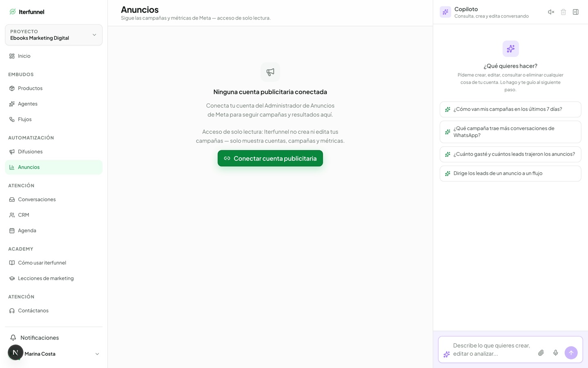Mute Copiloto sound with speaker icon
The image size is (588, 368).
(551, 12)
